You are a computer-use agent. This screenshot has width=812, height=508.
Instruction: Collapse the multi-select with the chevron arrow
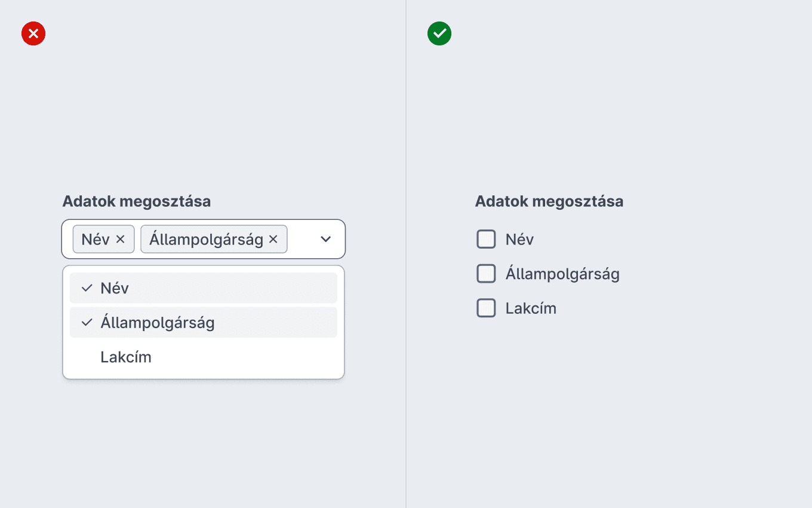click(x=325, y=239)
